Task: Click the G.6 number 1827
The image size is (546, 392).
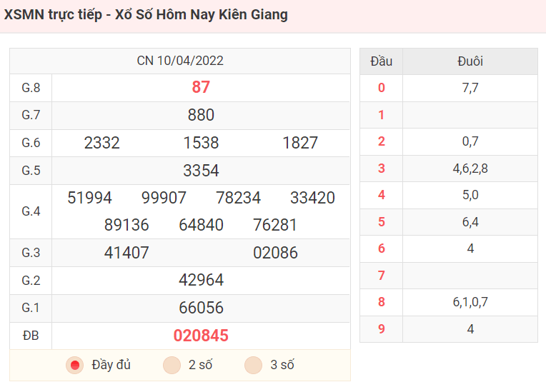Action: pos(300,143)
